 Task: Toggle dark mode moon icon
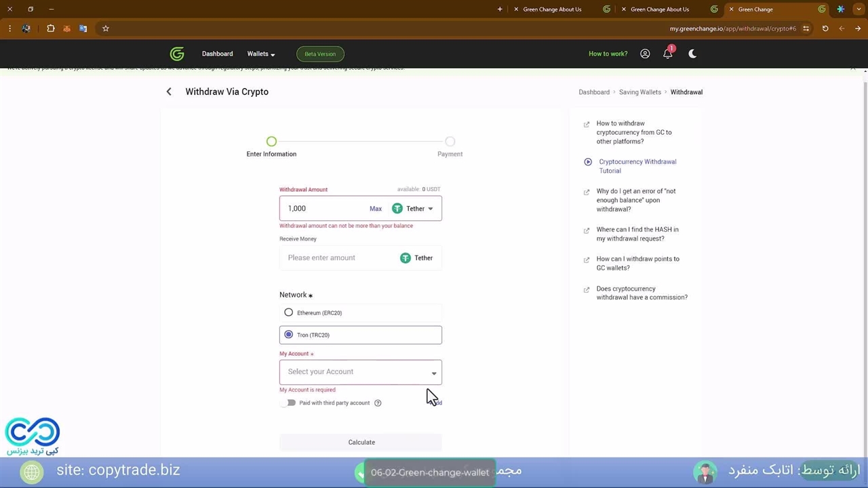[x=692, y=54]
